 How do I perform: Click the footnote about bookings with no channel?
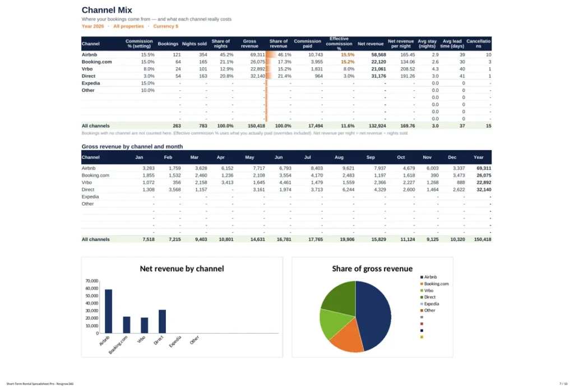tap(245, 133)
